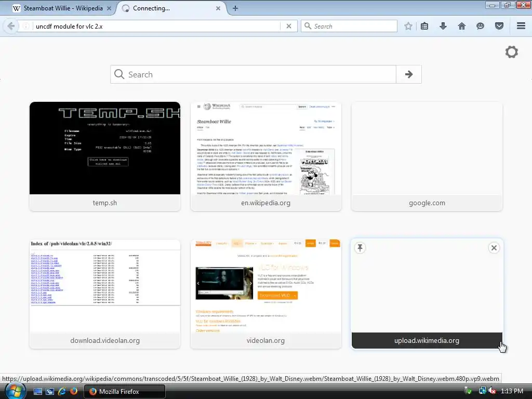
Task: Click the back arrow in Firefox toolbar
Action: 11,26
